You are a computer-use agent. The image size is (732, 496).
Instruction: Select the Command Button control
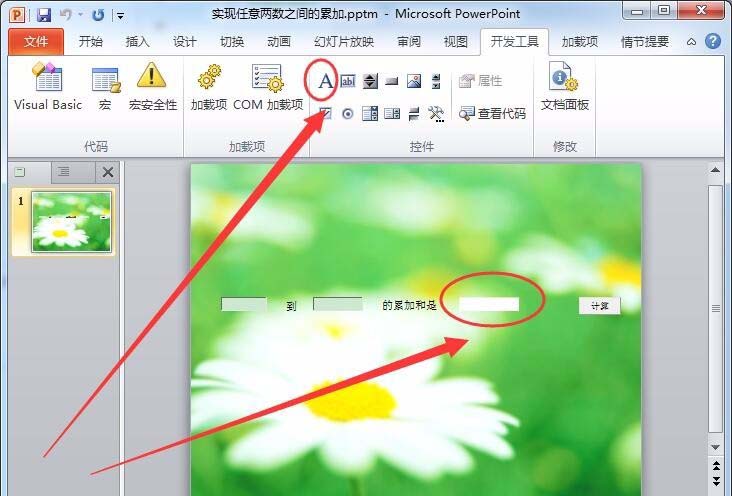click(392, 81)
